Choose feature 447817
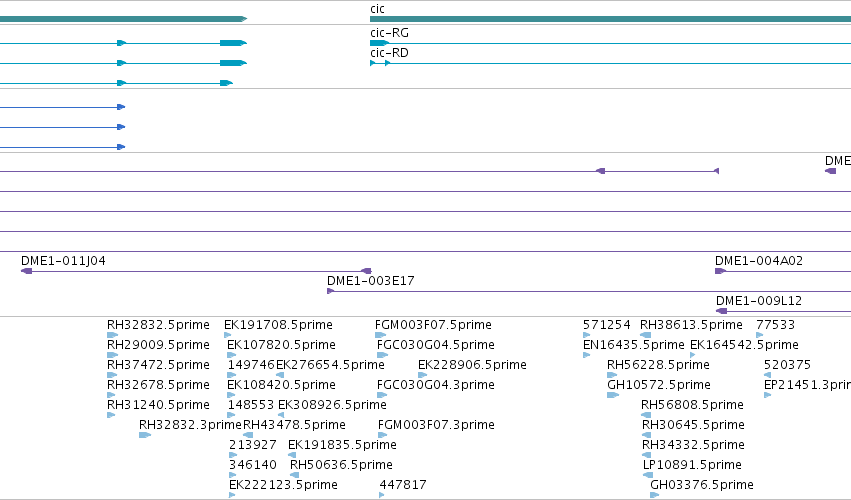851x500 pixels. [403, 485]
